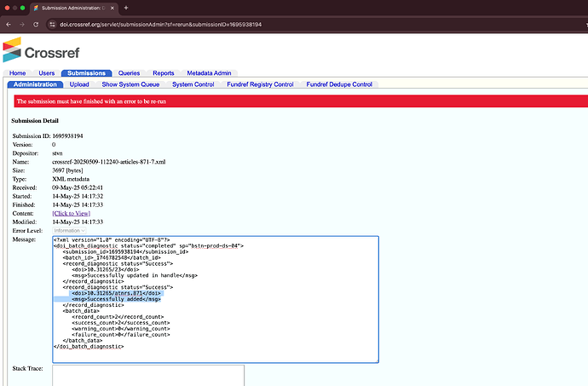Click the red re-run error banner text
Screen dimensions: 588x386
click(91, 101)
